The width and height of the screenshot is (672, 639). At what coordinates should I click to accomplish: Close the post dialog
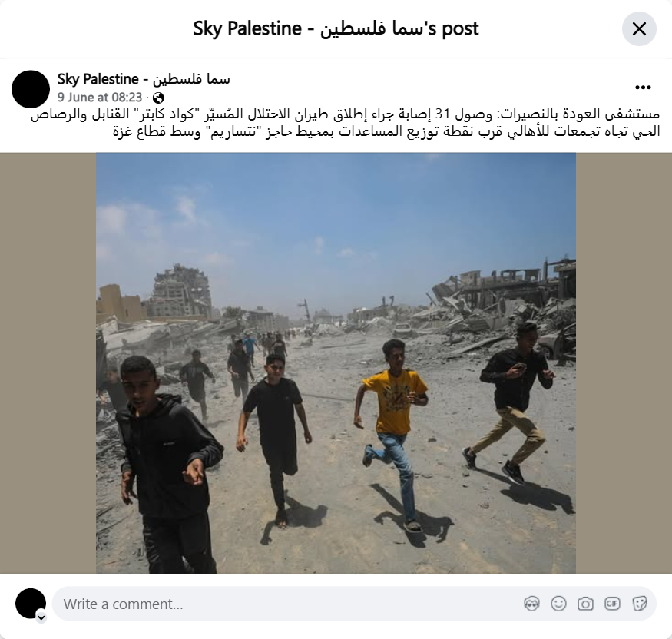639,29
